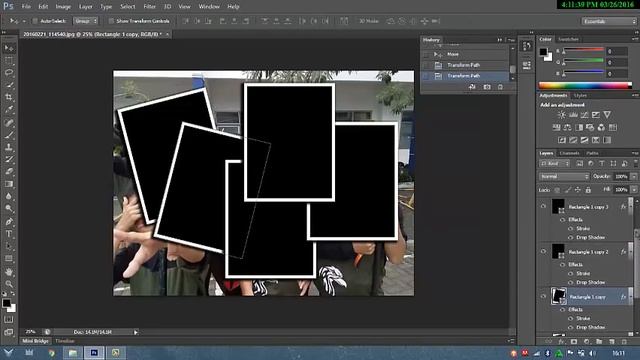
Task: Hide the Rectangle 1 copy 3 layer
Action: pos(543,207)
